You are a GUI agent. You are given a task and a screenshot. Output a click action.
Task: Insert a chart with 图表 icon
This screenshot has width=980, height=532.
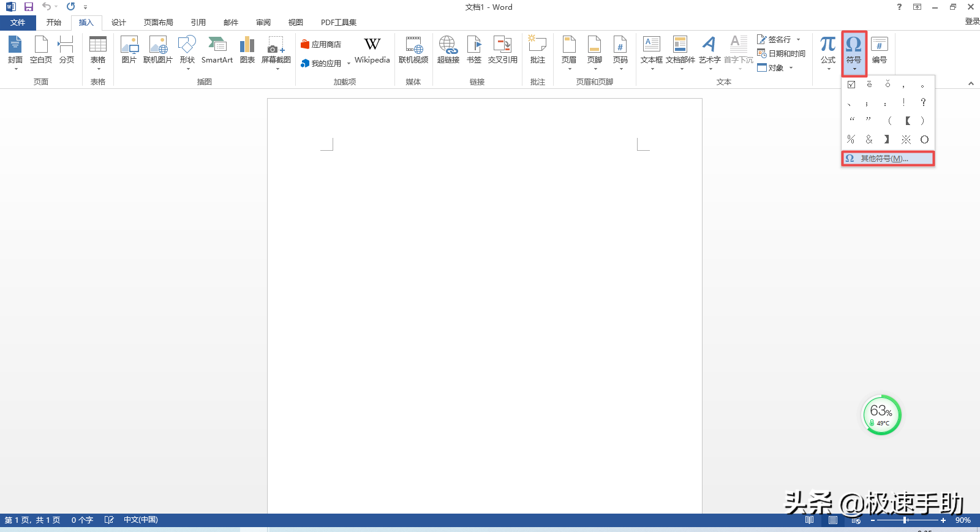247,50
